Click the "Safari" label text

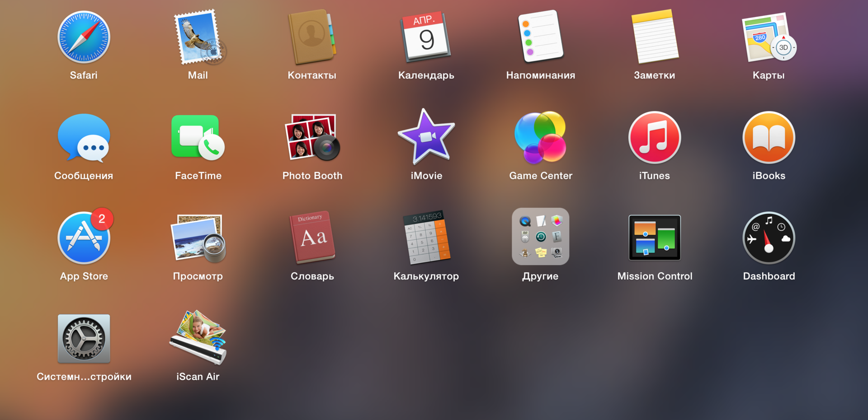84,75
